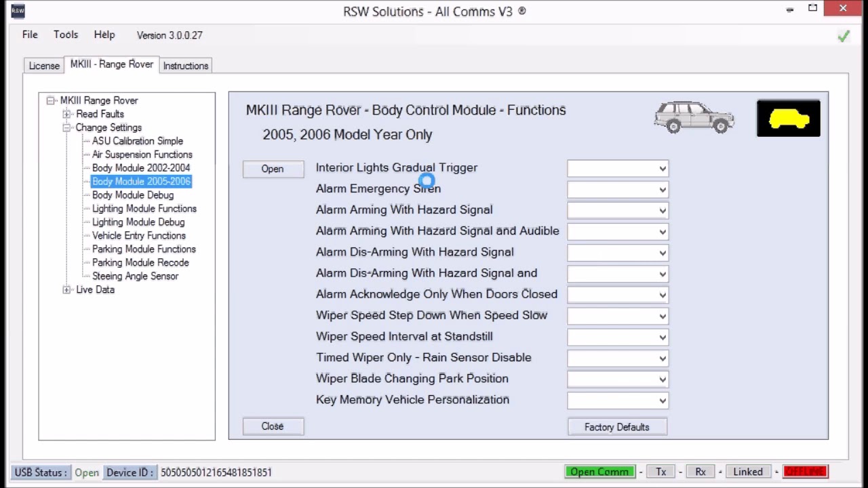This screenshot has width=868, height=488.
Task: Click the Device ID number value
Action: [216, 472]
